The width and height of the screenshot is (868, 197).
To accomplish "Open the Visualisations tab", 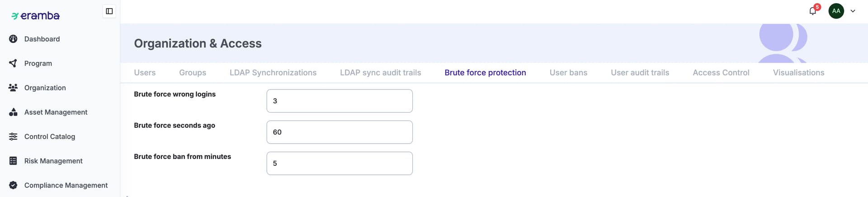I will [798, 73].
